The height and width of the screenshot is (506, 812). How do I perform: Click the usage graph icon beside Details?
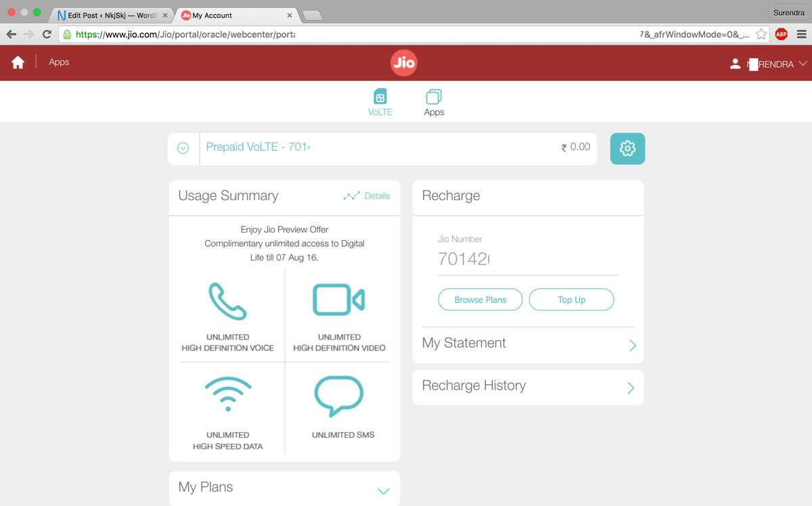(352, 195)
